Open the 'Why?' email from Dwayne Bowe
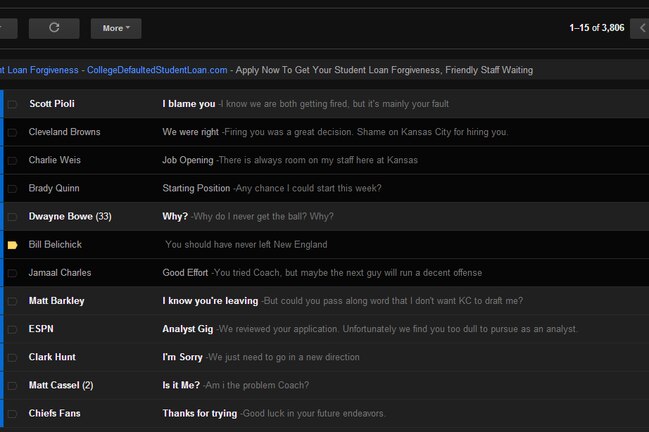This screenshot has height=432, width=649. pyautogui.click(x=248, y=216)
